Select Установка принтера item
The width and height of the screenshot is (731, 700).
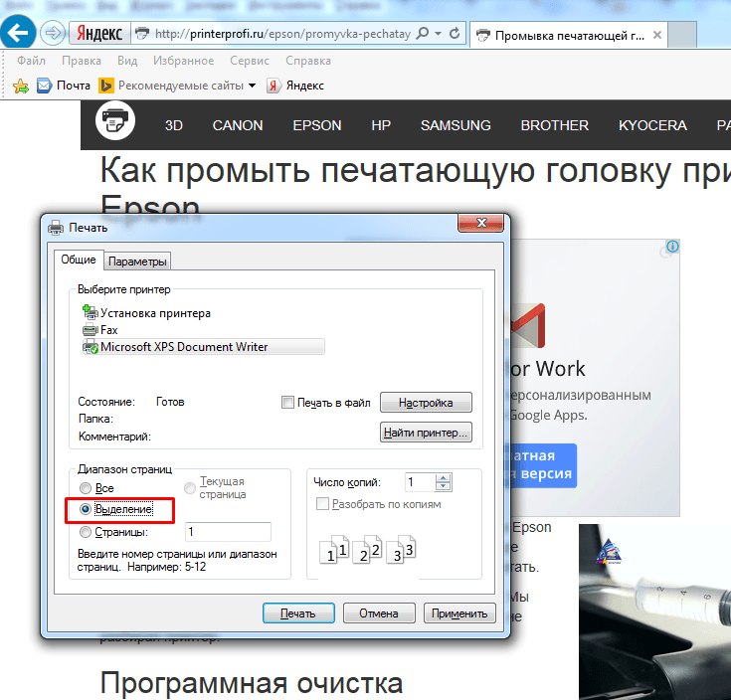146,313
